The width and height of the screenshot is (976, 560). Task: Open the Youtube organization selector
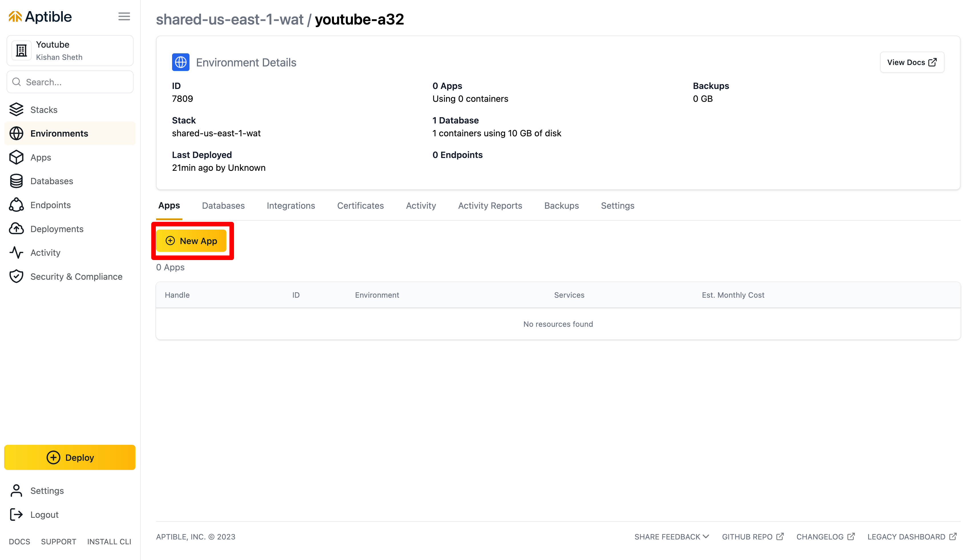pos(70,51)
